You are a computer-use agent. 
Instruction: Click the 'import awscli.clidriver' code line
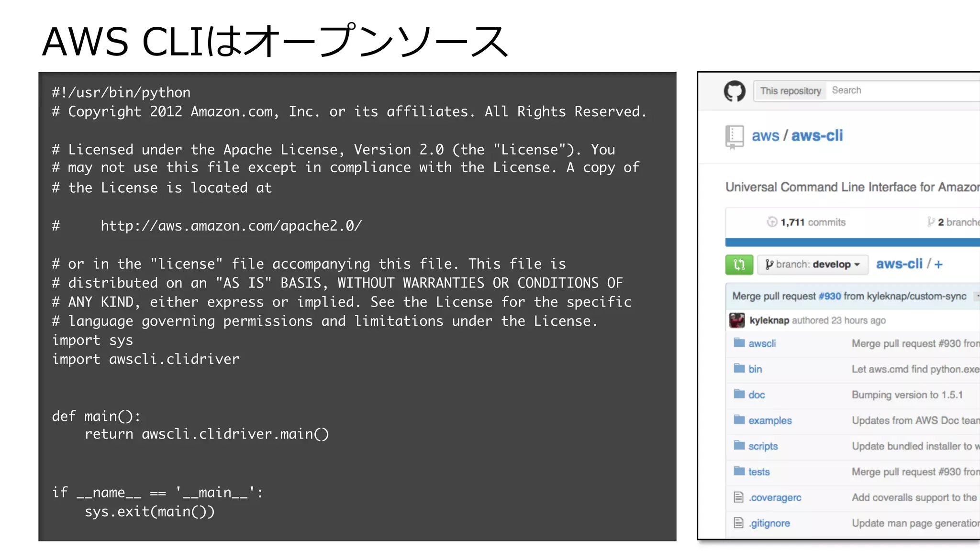[145, 359]
